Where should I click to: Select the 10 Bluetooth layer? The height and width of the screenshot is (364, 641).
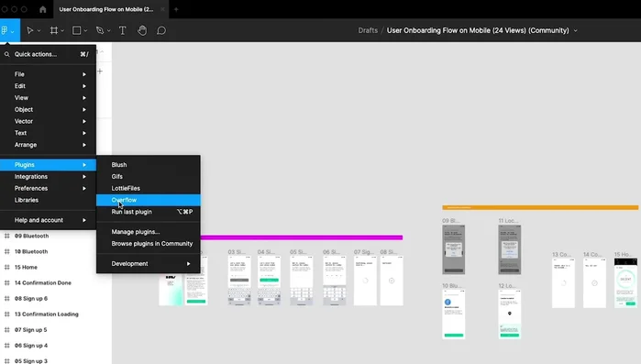point(31,251)
